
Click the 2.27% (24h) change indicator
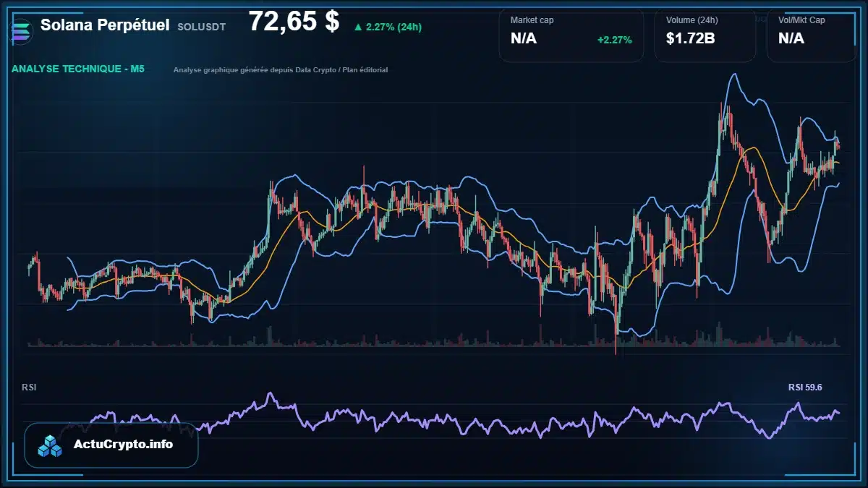388,27
